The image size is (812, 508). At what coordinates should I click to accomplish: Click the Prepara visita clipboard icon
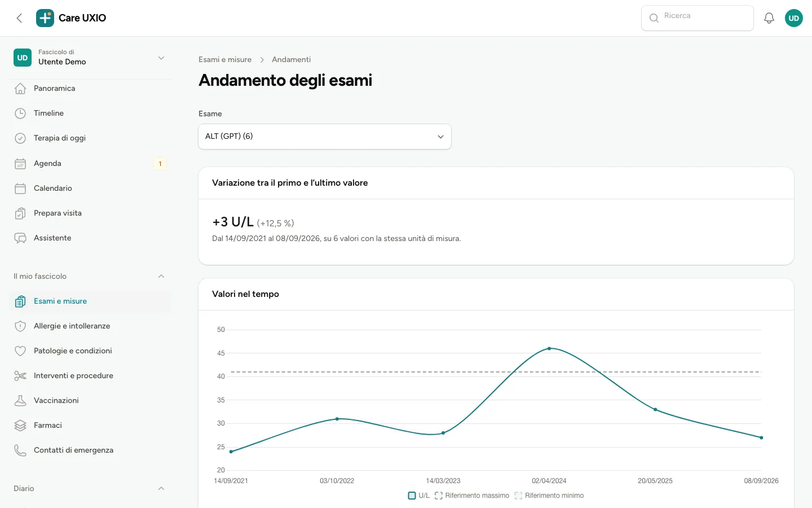click(x=20, y=213)
